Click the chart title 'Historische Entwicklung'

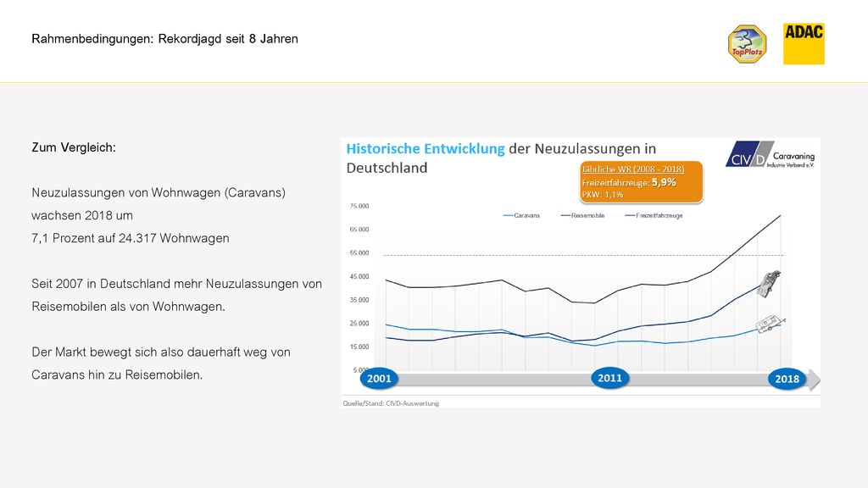[426, 149]
